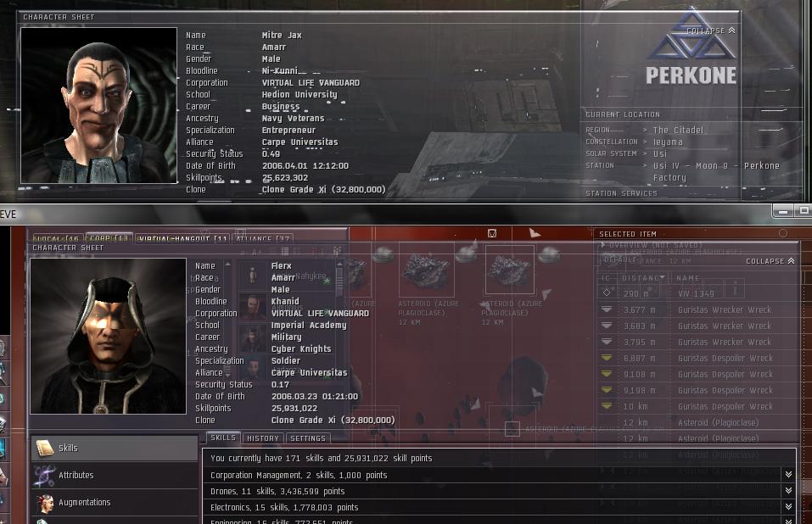Click the scroll up arrow beside Name label
This screenshot has width=812, height=524.
[227, 265]
